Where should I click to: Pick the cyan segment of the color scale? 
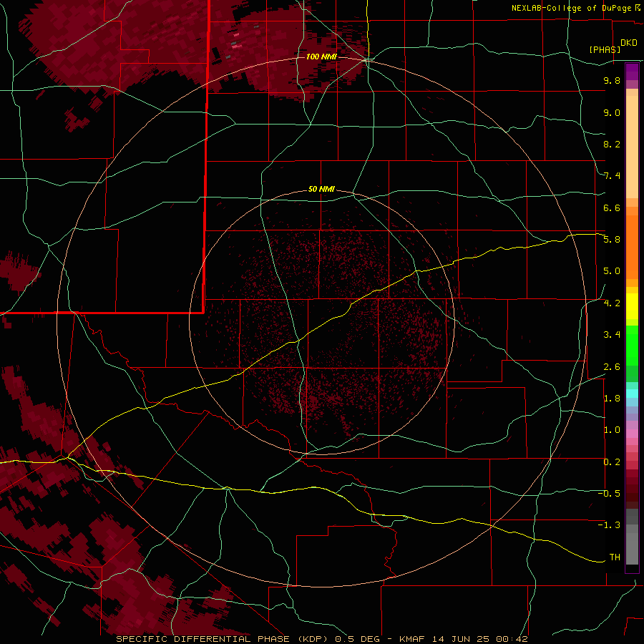pyautogui.click(x=632, y=394)
